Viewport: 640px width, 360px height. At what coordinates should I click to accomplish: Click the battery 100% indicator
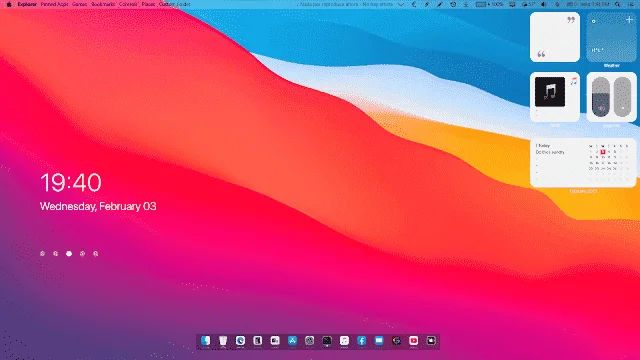tap(489, 4)
